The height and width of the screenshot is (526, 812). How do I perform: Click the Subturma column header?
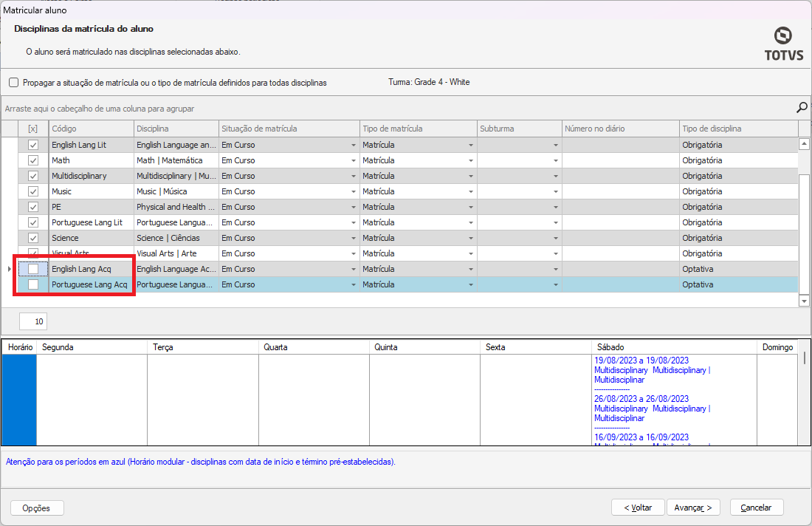[520, 129]
